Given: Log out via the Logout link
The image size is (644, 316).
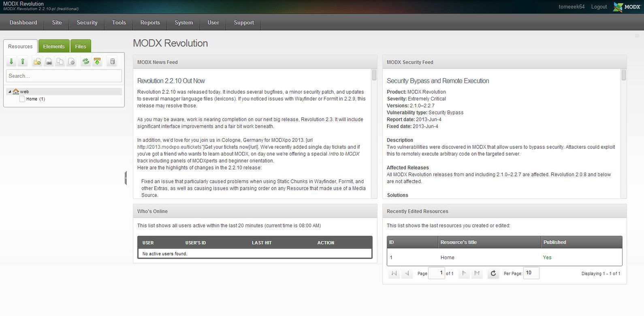Looking at the screenshot, I should (x=599, y=7).
